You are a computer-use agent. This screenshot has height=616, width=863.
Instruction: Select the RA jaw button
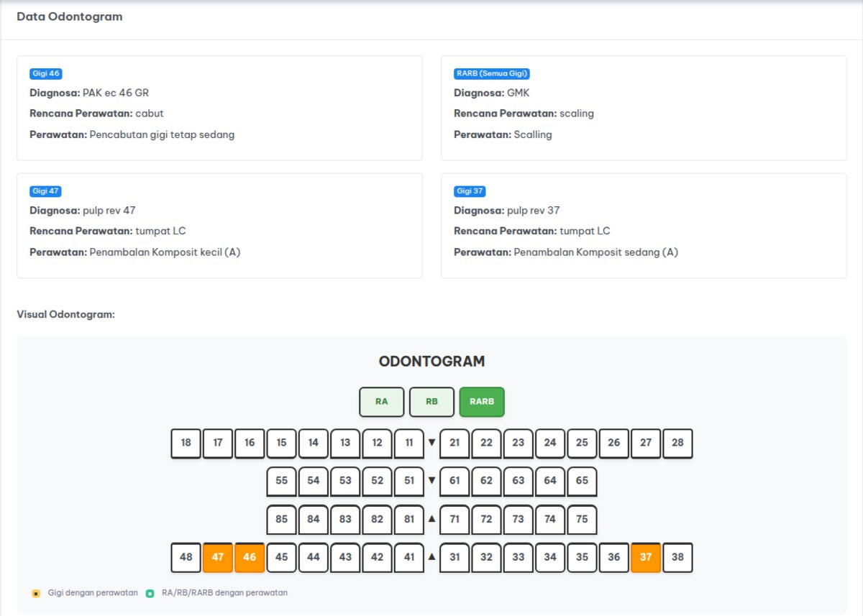click(x=381, y=402)
